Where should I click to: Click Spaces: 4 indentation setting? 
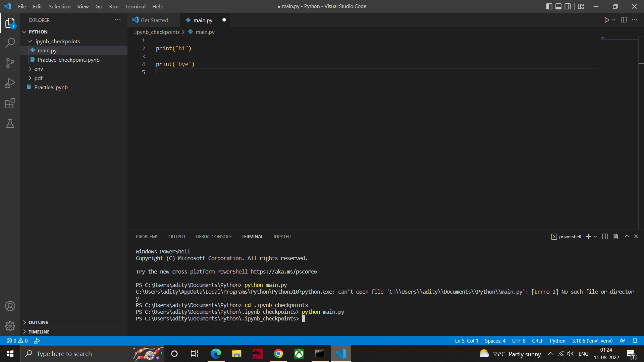[495, 341]
